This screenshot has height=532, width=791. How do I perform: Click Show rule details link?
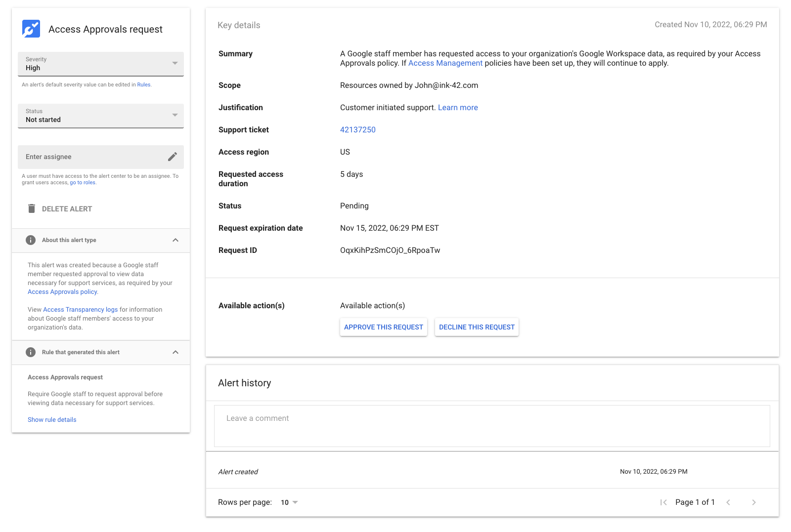tap(52, 420)
